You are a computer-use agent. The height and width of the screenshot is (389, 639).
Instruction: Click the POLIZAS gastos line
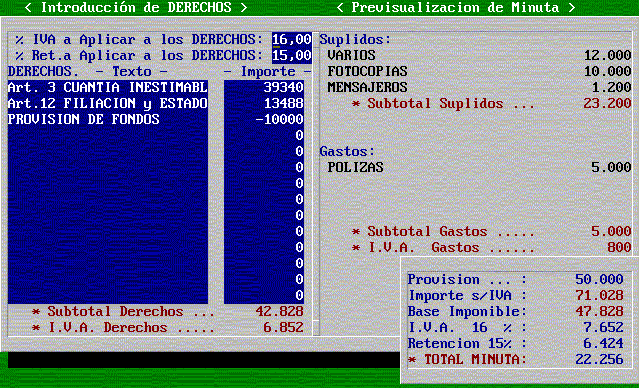pos(479,167)
